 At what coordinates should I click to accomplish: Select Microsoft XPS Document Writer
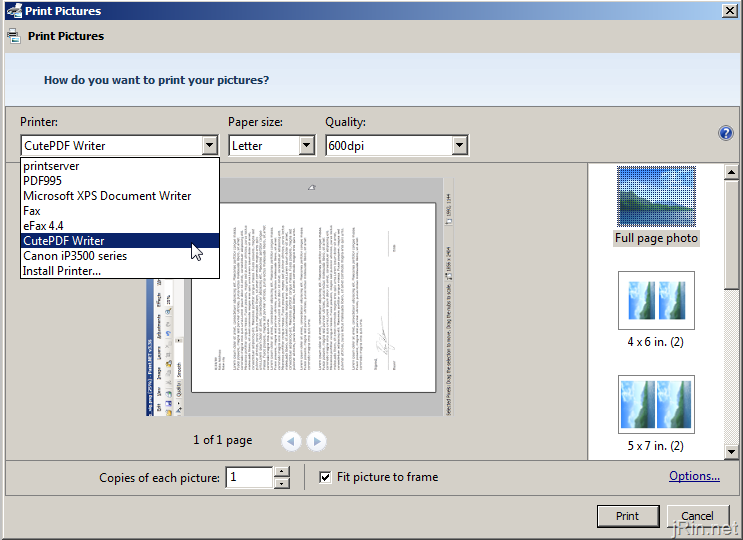(x=120, y=196)
